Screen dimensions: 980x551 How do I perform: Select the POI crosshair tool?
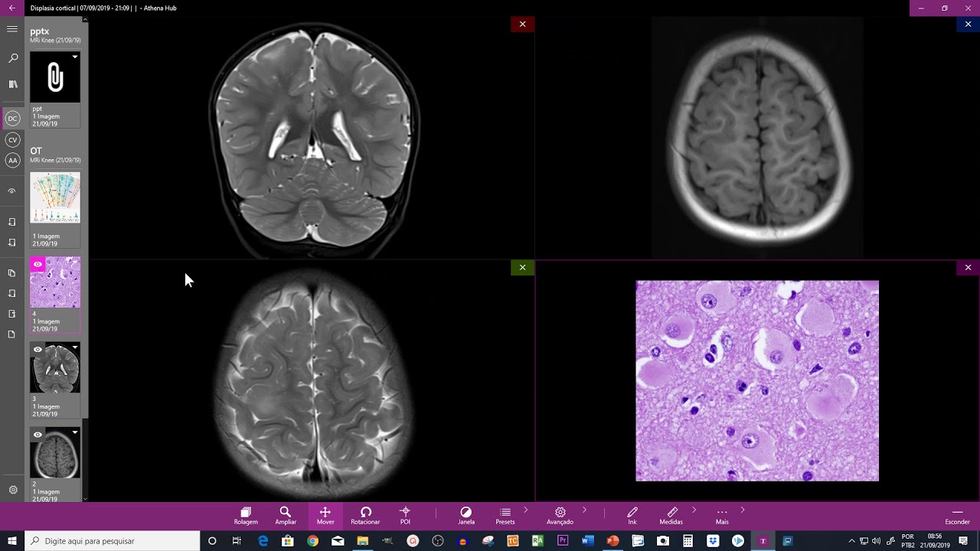(405, 516)
